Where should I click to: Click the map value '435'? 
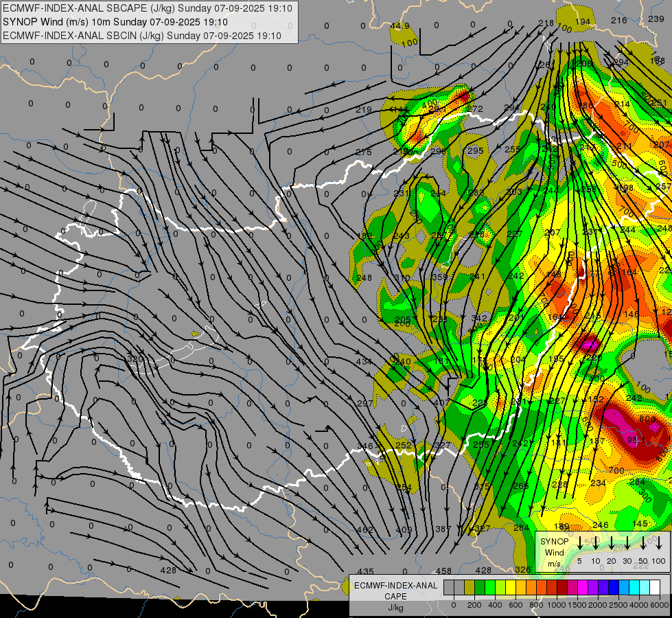coord(366,572)
